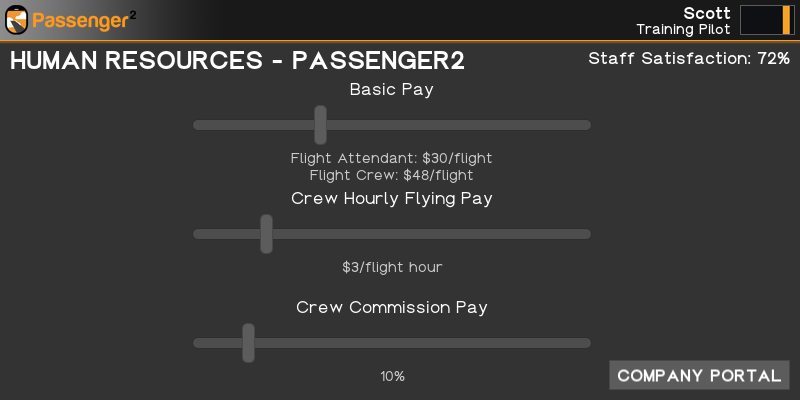Click the $3/flight hour value text
This screenshot has width=800, height=400.
click(391, 267)
